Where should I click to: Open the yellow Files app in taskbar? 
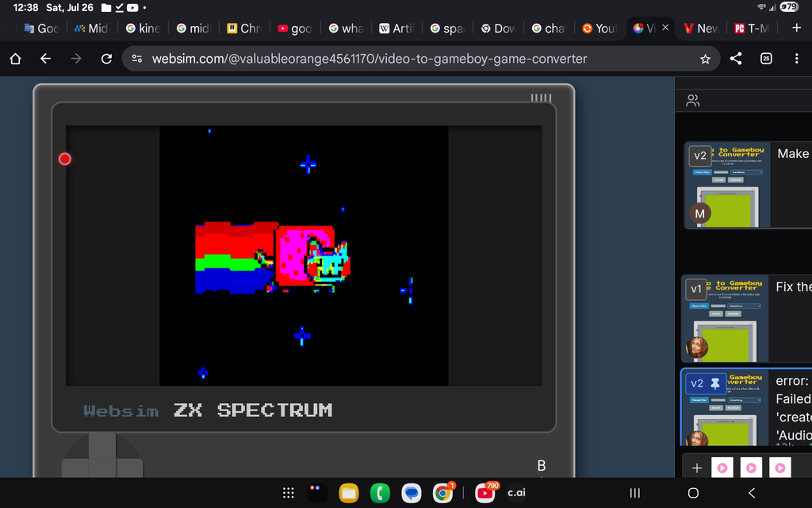[349, 493]
